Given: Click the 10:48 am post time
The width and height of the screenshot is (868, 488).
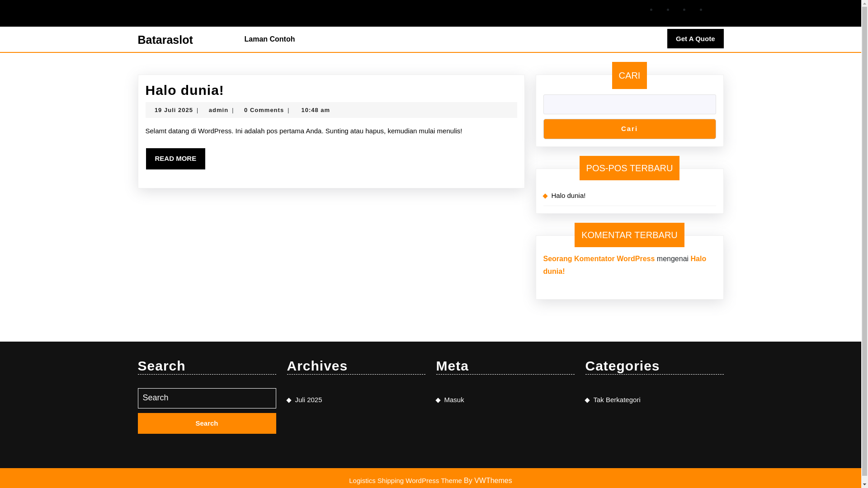Looking at the screenshot, I should tap(316, 110).
